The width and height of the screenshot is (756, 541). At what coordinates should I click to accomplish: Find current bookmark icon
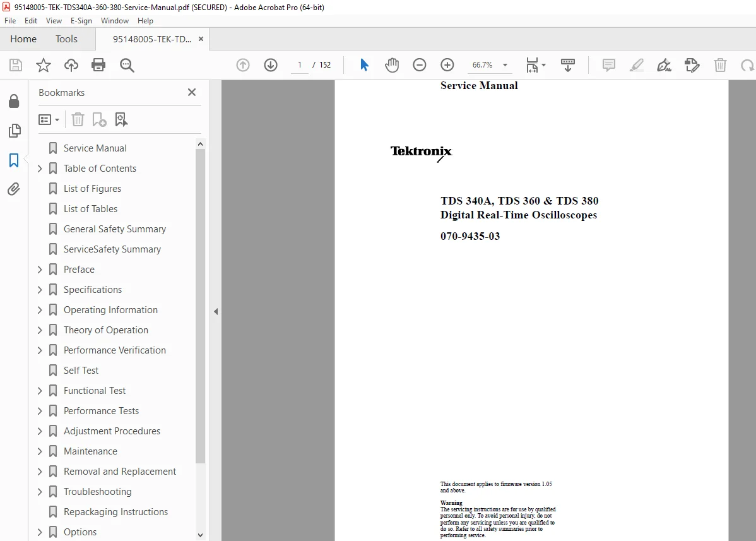click(121, 119)
